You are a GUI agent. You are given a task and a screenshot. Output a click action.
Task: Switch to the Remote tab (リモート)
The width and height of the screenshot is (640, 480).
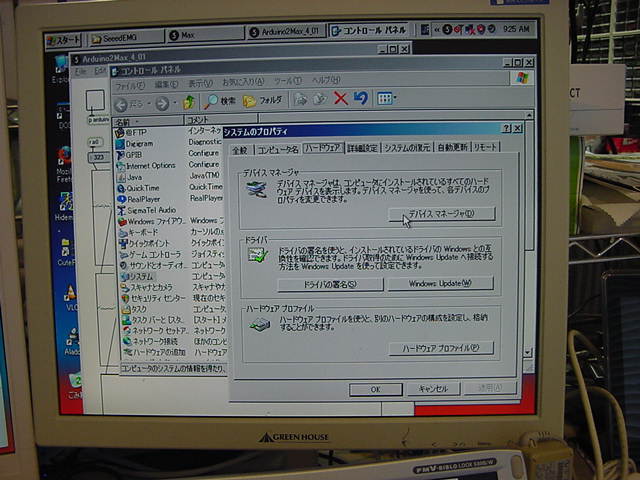pyautogui.click(x=485, y=147)
